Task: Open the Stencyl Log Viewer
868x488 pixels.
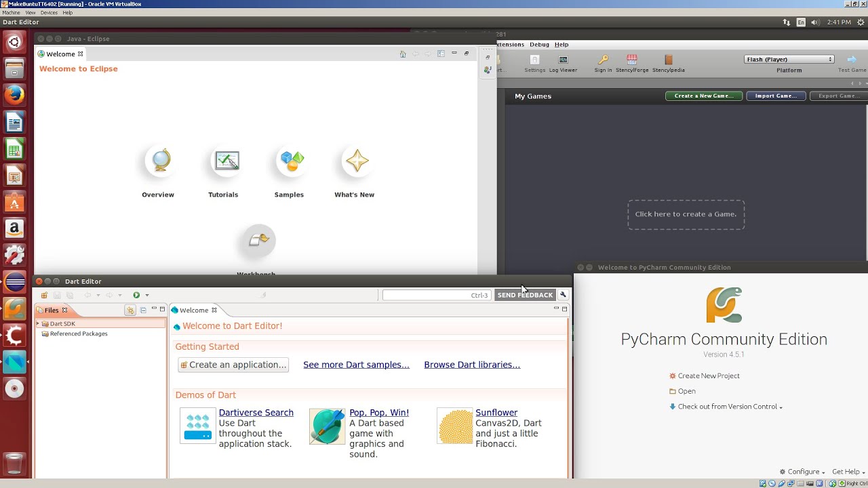Action: [x=563, y=60]
